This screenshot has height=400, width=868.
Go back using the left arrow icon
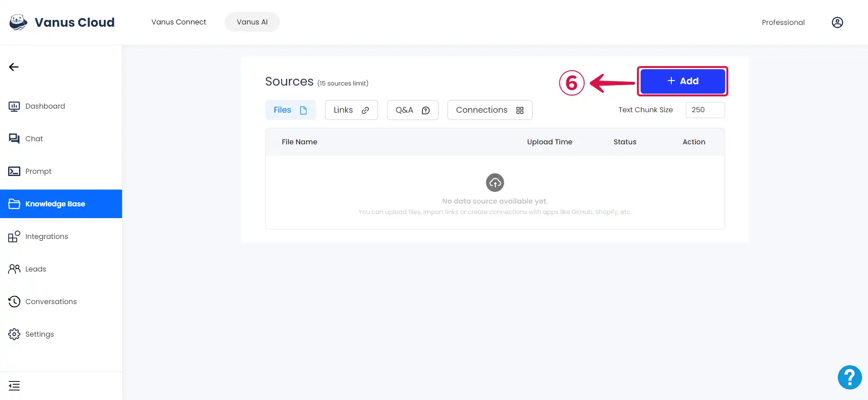14,67
